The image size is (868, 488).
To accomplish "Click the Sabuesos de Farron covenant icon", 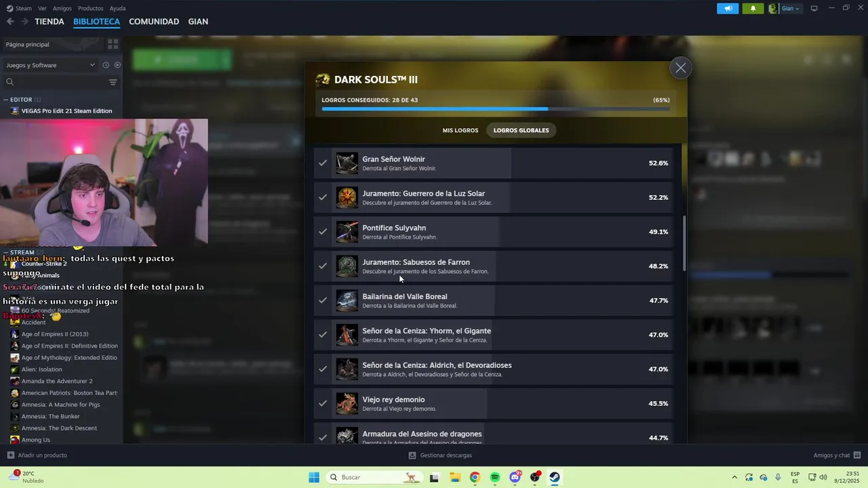I will [347, 266].
